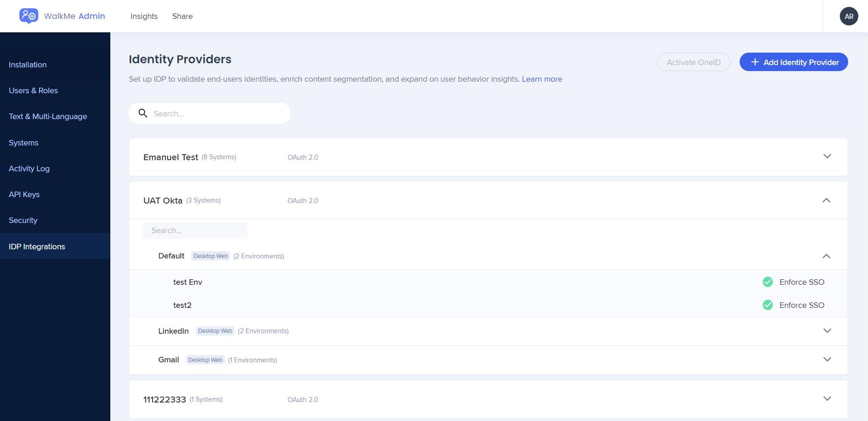Open the Learn more link
This screenshot has width=868, height=421.
tap(542, 79)
